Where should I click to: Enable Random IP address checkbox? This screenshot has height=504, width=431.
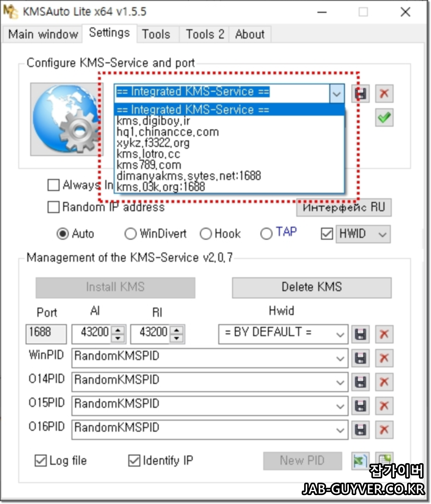tap(53, 207)
